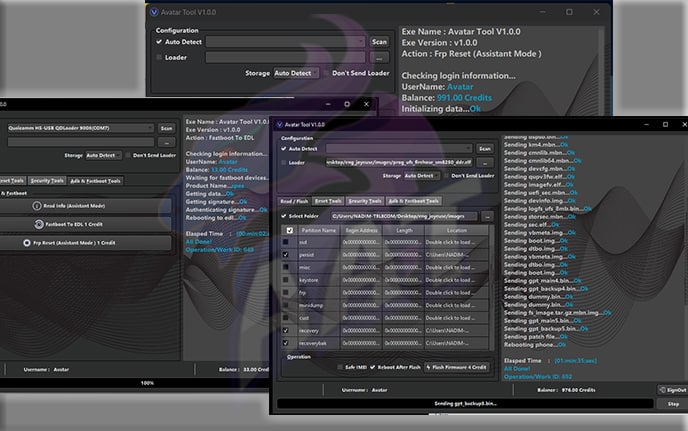The width and height of the screenshot is (688, 431).
Task: Uncheck the persist partition checkbox
Action: pyautogui.click(x=286, y=255)
